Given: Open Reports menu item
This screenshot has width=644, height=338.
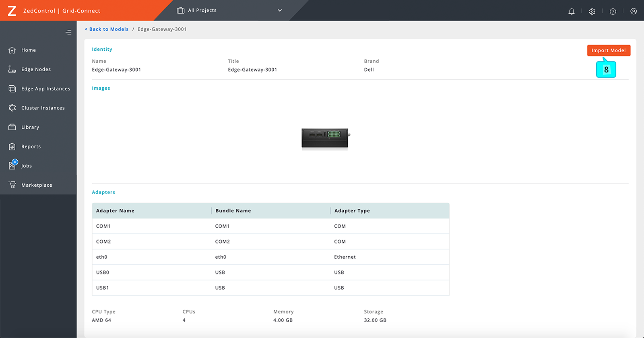Looking at the screenshot, I should [31, 146].
